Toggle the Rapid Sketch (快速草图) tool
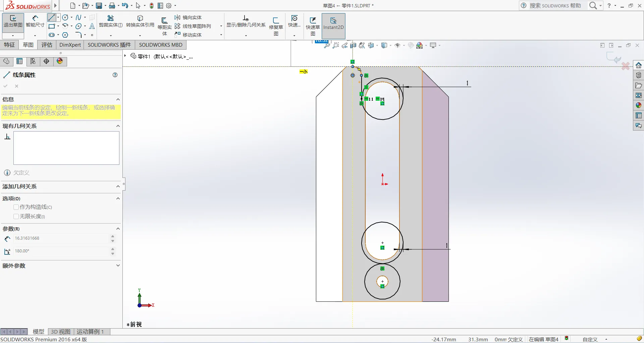This screenshot has height=343, width=644. click(313, 21)
